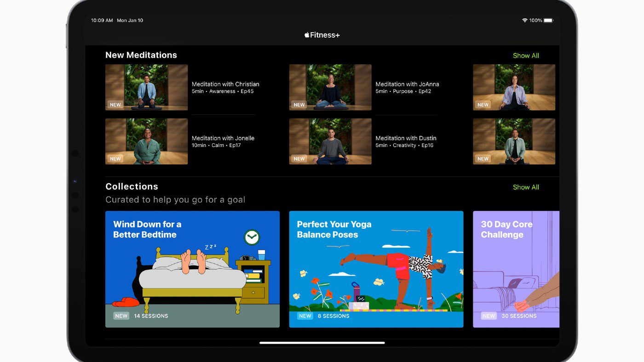Open top-right partially visible meditation thumbnail
Screen dimensions: 644x362
[x=514, y=87]
